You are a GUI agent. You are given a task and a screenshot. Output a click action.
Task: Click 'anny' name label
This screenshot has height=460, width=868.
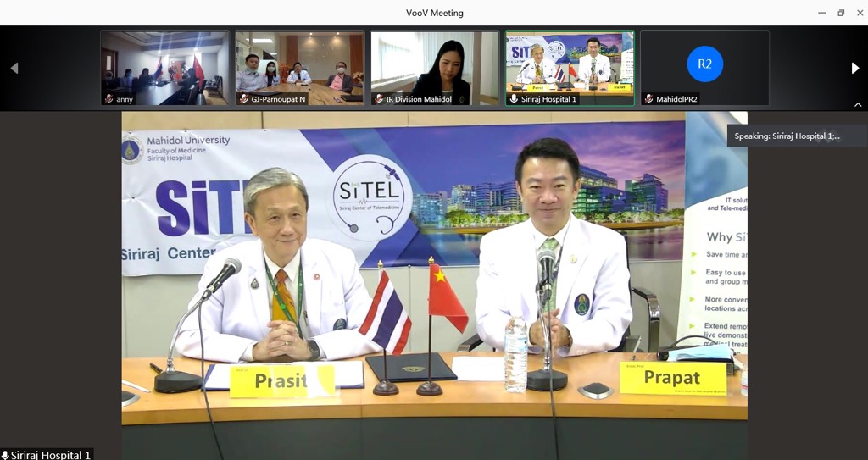125,100
